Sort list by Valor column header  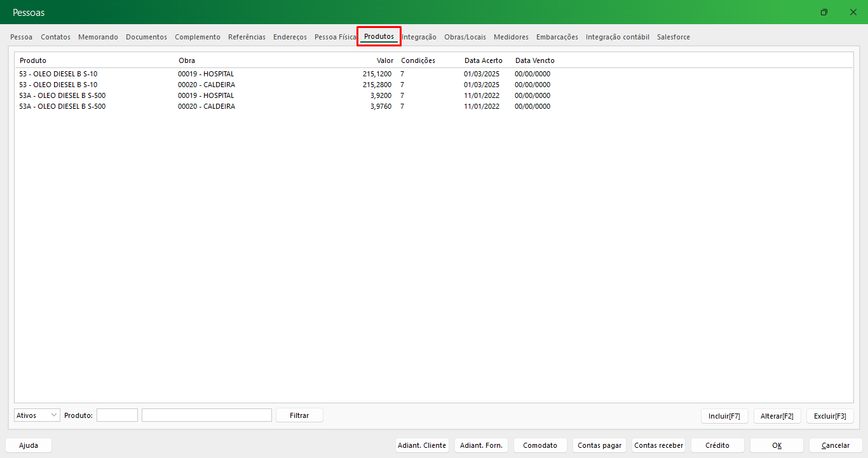click(x=385, y=60)
